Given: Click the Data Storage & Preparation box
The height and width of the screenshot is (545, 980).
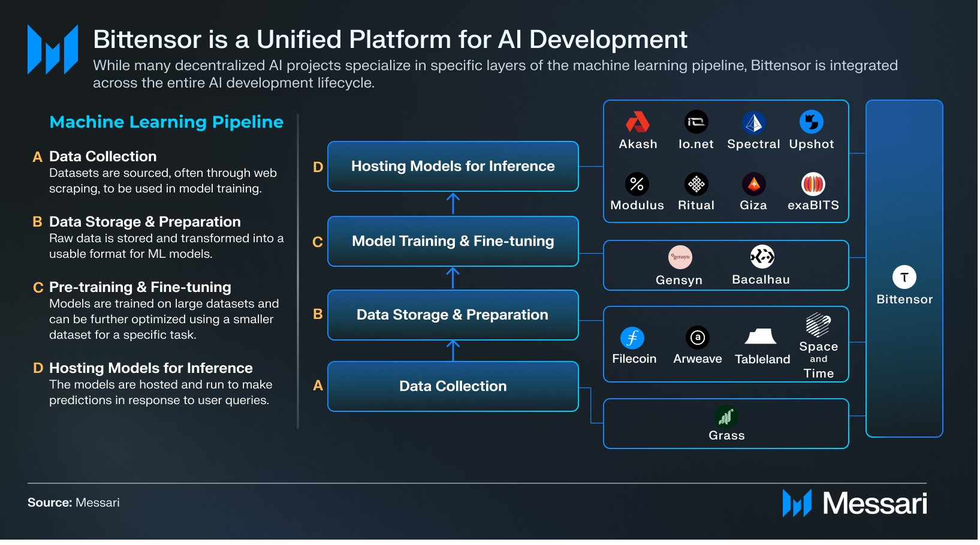Looking at the screenshot, I should [454, 315].
